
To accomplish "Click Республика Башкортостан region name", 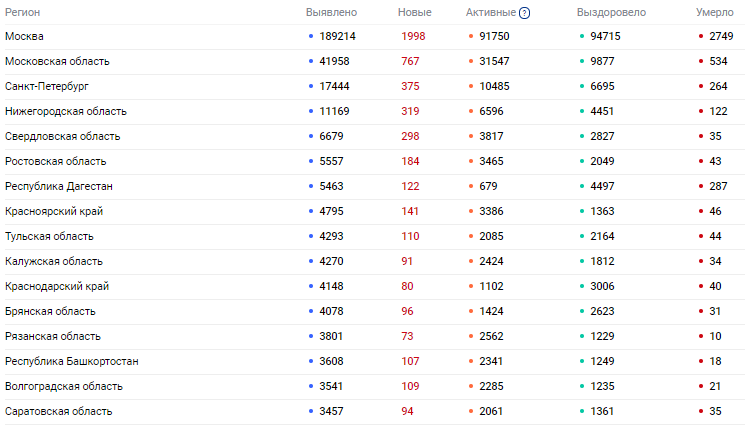I will (72, 361).
